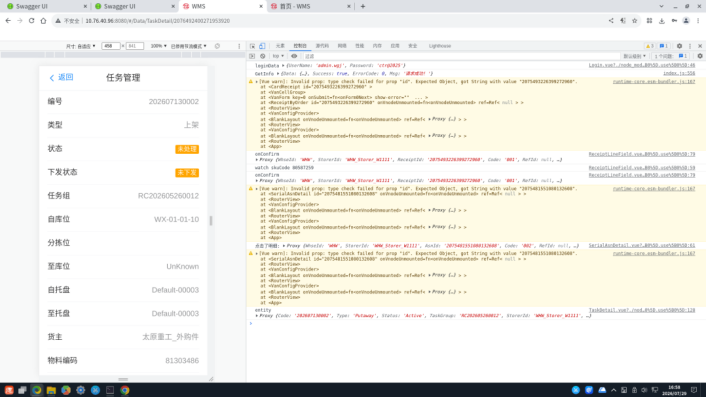Open the terminal icon in taskbar

[110, 390]
